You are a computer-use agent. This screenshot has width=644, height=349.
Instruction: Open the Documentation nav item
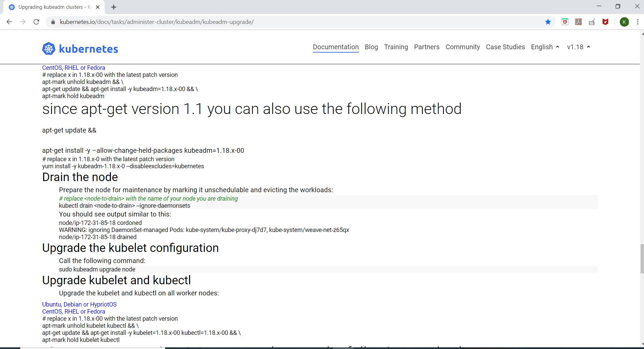(x=336, y=47)
